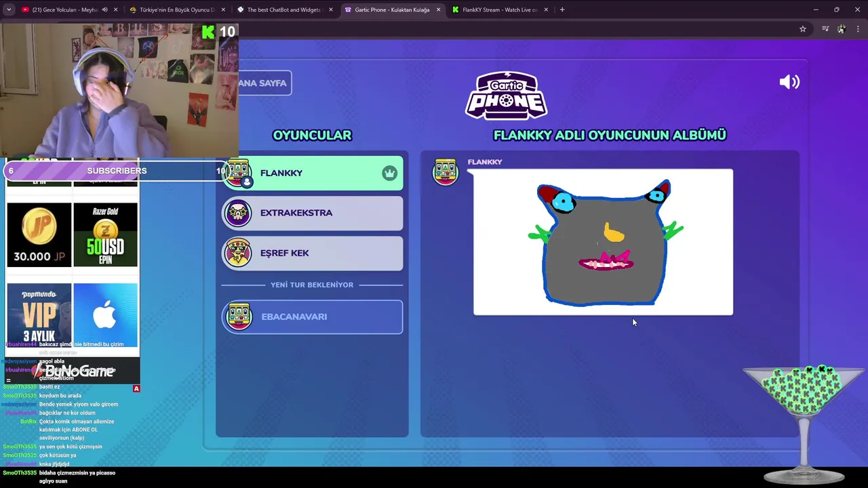
Task: Click the green Kick logo on webcam
Action: pyautogui.click(x=208, y=32)
